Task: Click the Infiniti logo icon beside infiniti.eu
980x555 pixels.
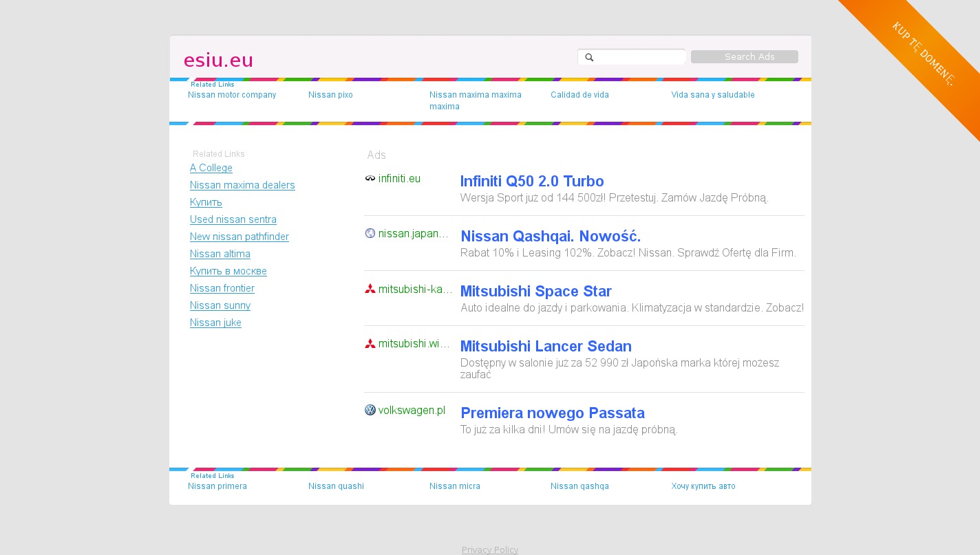Action: 370,179
